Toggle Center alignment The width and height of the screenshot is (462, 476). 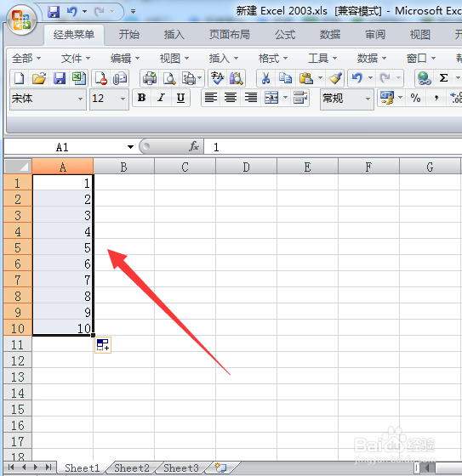tap(231, 98)
